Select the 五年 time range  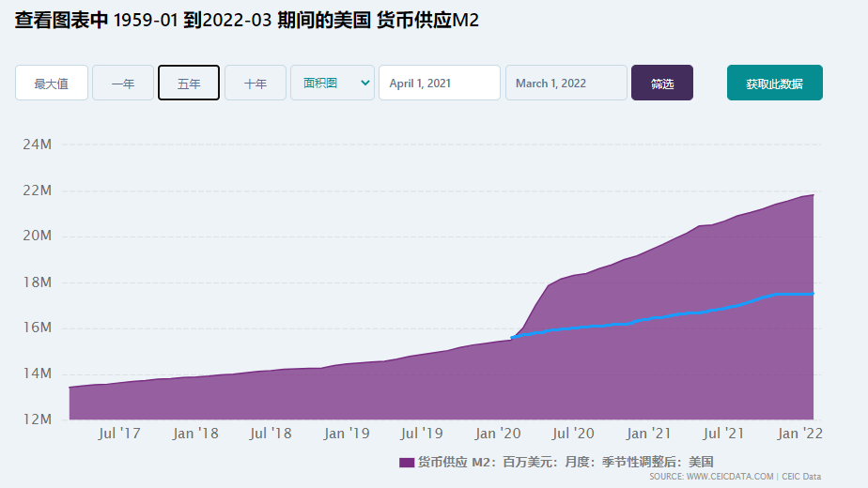[x=189, y=83]
